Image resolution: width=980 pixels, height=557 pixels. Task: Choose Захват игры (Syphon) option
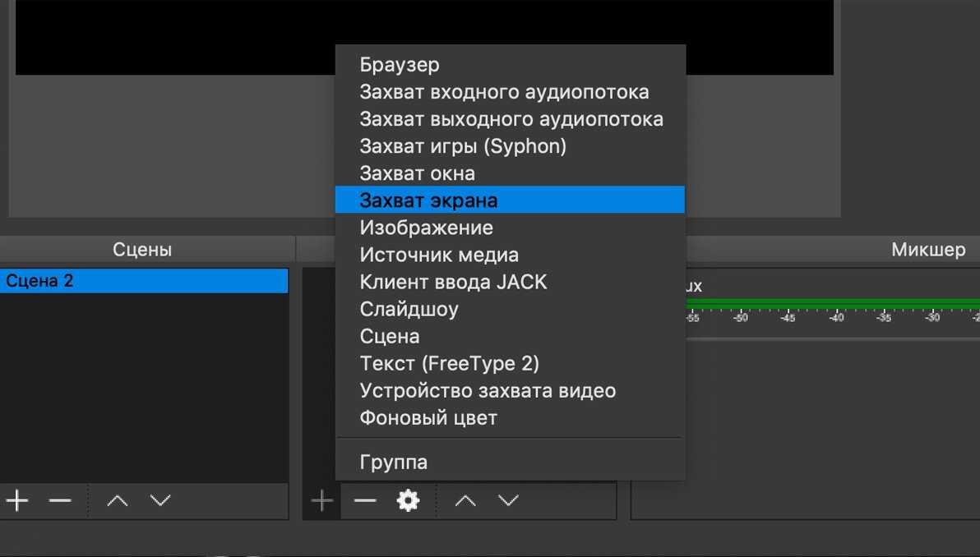(x=463, y=146)
